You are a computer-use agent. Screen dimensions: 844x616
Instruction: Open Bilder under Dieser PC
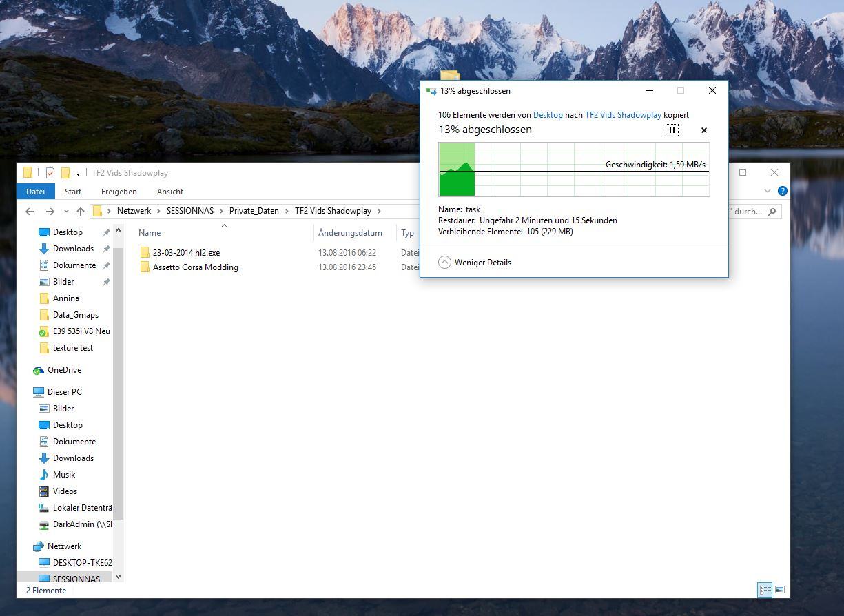point(63,409)
